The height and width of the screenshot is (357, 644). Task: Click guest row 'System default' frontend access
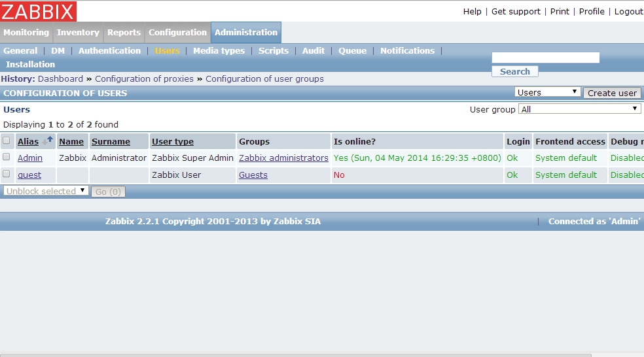(566, 175)
